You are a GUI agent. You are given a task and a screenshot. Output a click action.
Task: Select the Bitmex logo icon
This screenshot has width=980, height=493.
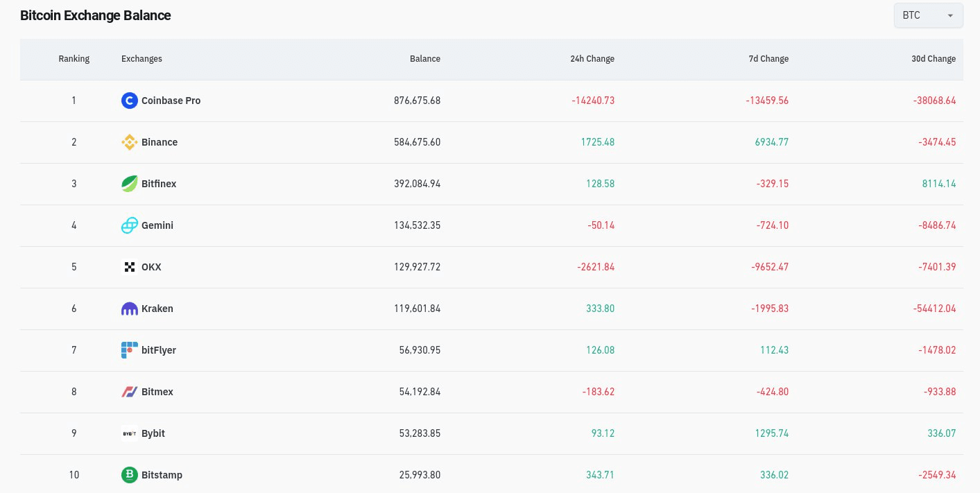[x=130, y=392]
